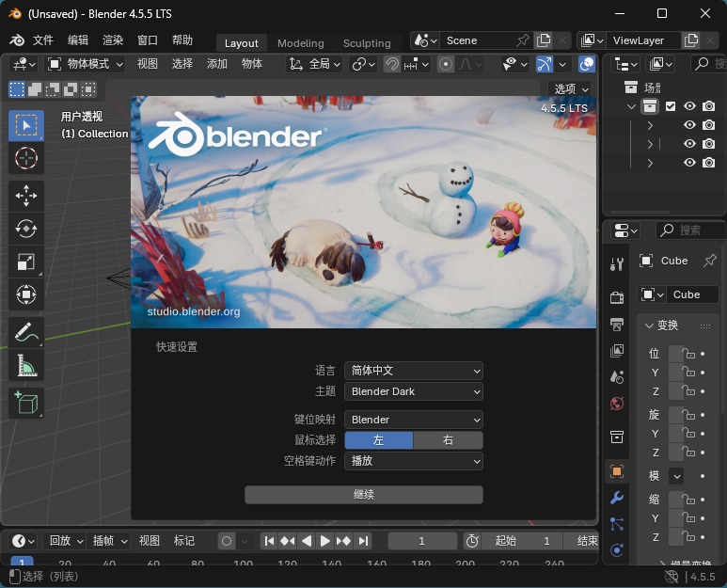Select the Select Box tool

point(26,126)
